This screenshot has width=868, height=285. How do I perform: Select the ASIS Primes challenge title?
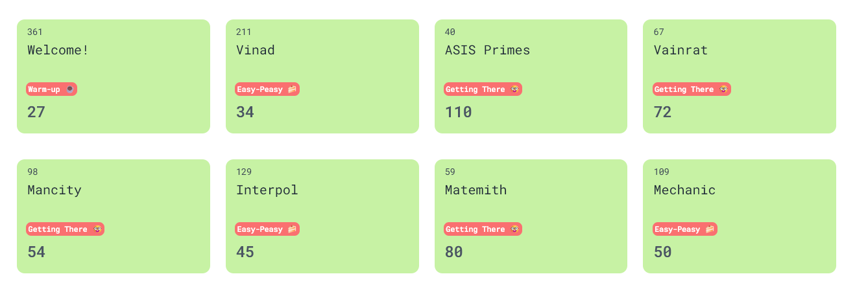pyautogui.click(x=487, y=51)
